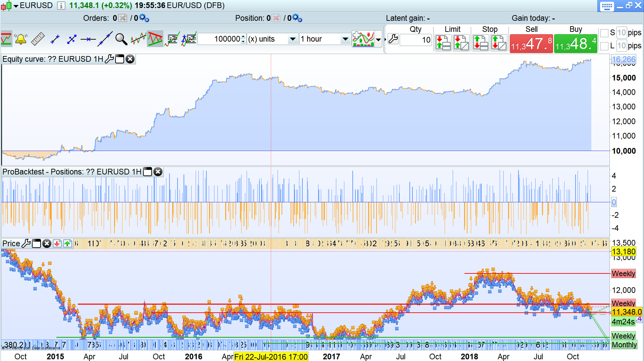This screenshot has height=361, width=644.
Task: Close the Price chart panel
Action: [47, 244]
